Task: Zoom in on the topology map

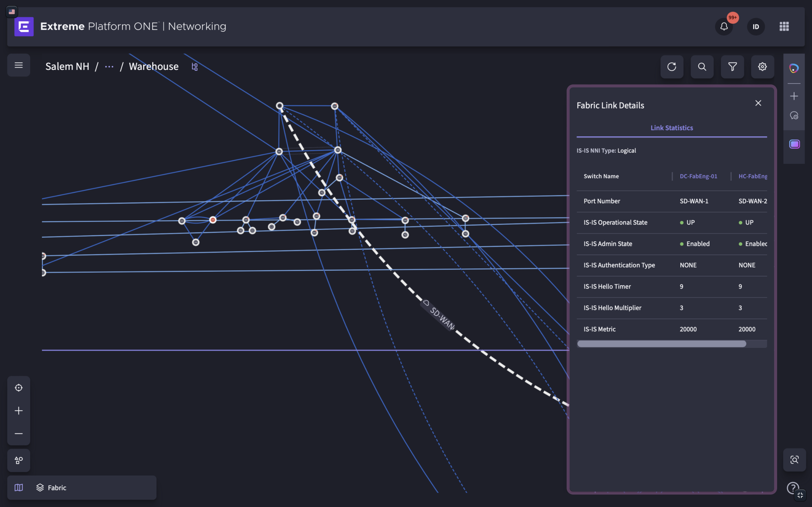Action: pyautogui.click(x=19, y=411)
